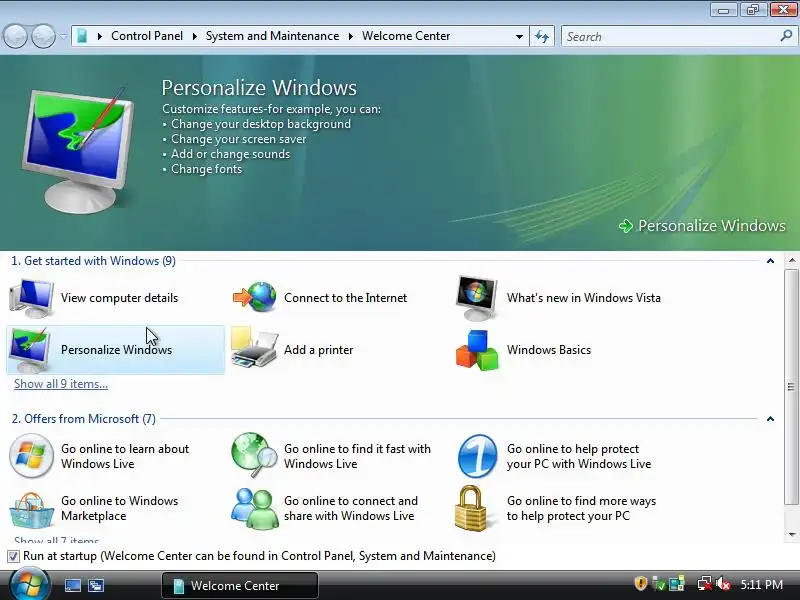Click the network disconnected tray icon
The image size is (800, 600).
pos(705,584)
